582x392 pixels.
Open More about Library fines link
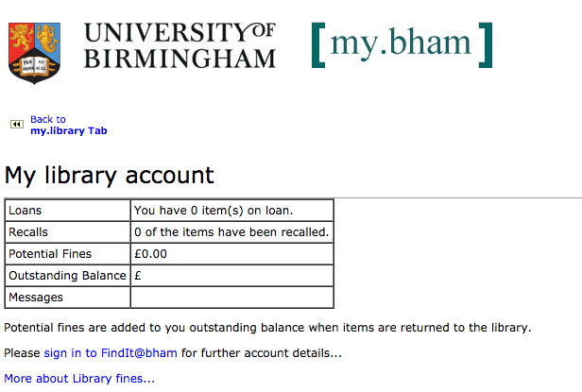click(x=79, y=379)
